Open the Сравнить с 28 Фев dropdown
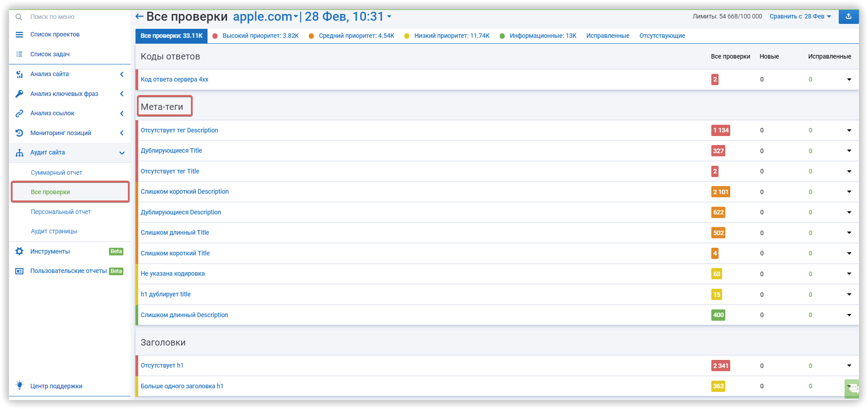 [800, 17]
